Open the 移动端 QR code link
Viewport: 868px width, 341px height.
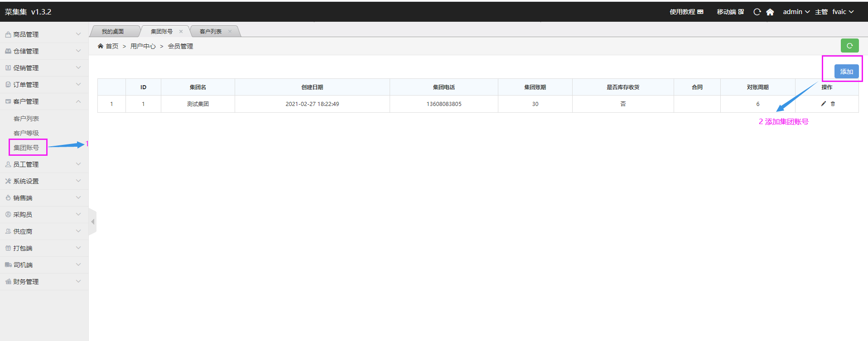point(730,12)
